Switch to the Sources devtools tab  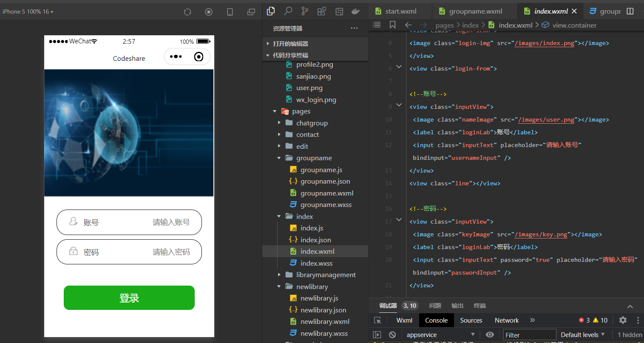pos(471,320)
